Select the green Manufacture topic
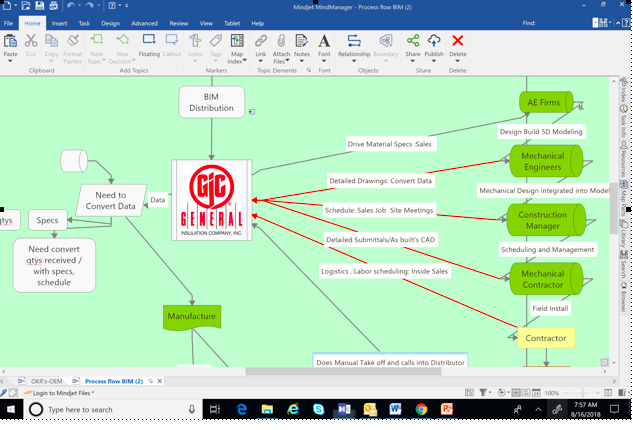This screenshot has height=430, width=633. [x=192, y=317]
